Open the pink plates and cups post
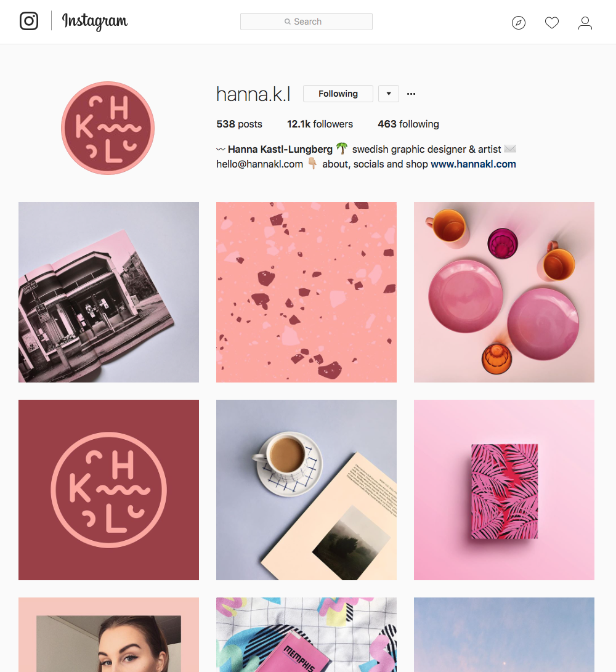This screenshot has height=672, width=616. coord(504,293)
